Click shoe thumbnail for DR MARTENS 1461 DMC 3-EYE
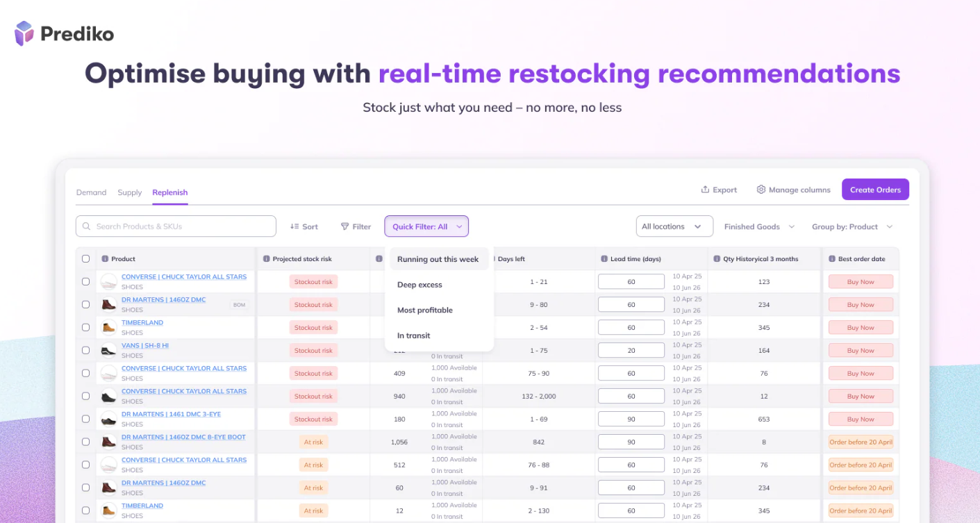Image resolution: width=980 pixels, height=523 pixels. (x=108, y=419)
